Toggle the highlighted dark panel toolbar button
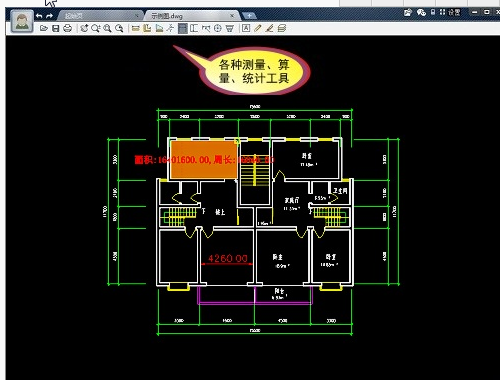The width and height of the screenshot is (500, 380). 183,28
